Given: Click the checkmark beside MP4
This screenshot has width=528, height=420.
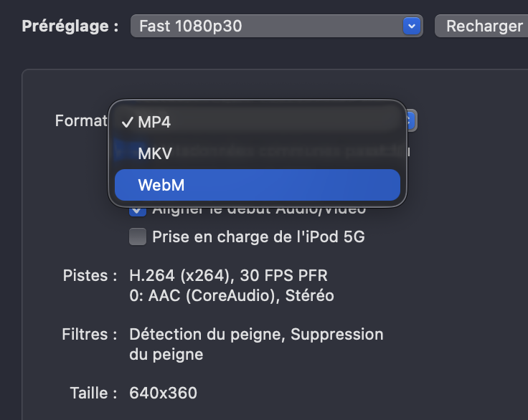Looking at the screenshot, I should 127,122.
